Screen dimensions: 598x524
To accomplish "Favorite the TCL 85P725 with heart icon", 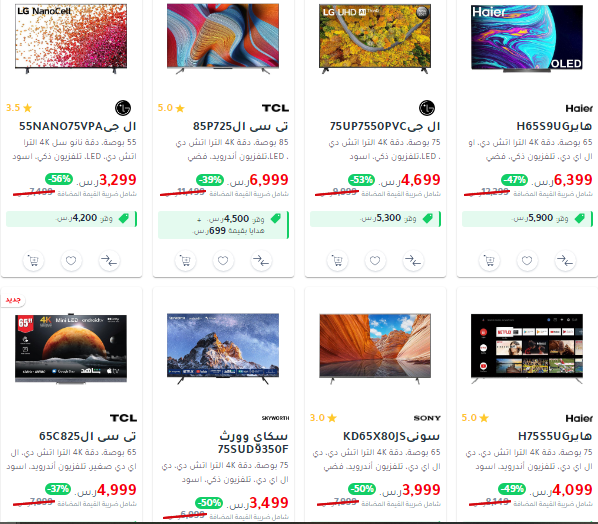I will pyautogui.click(x=223, y=261).
